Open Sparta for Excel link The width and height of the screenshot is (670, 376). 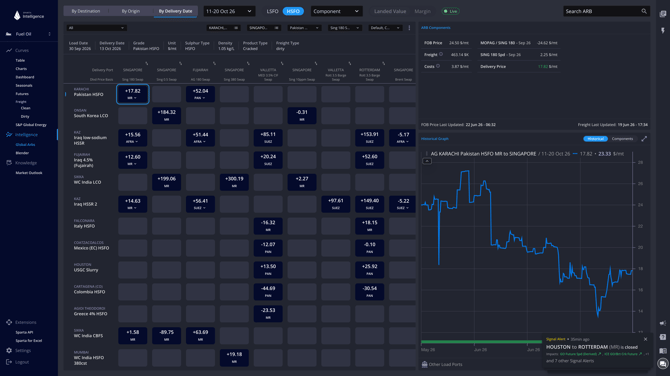point(29,341)
